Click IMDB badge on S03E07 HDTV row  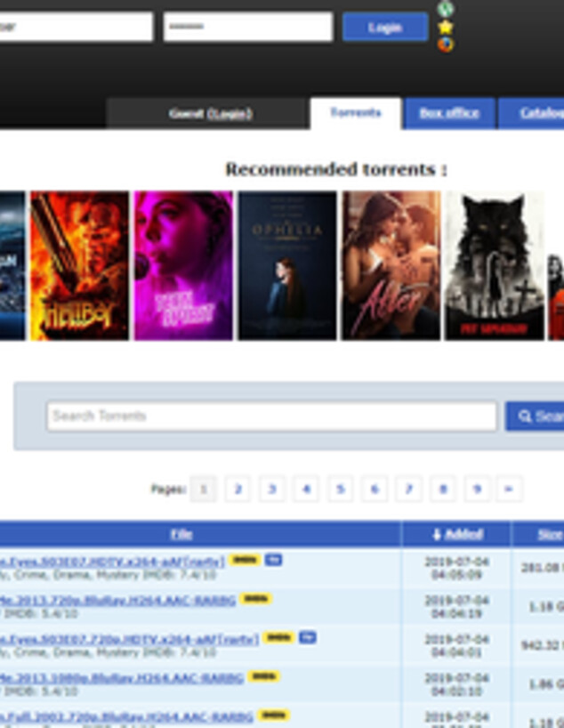(245, 560)
